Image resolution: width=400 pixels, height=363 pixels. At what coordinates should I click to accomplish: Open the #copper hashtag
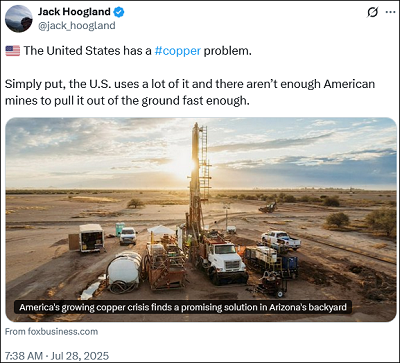pos(178,51)
